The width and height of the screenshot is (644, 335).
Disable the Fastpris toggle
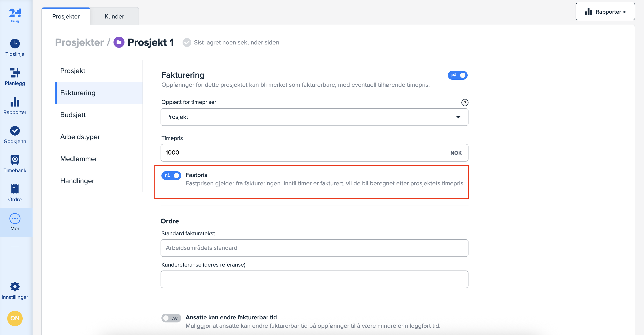pyautogui.click(x=171, y=176)
